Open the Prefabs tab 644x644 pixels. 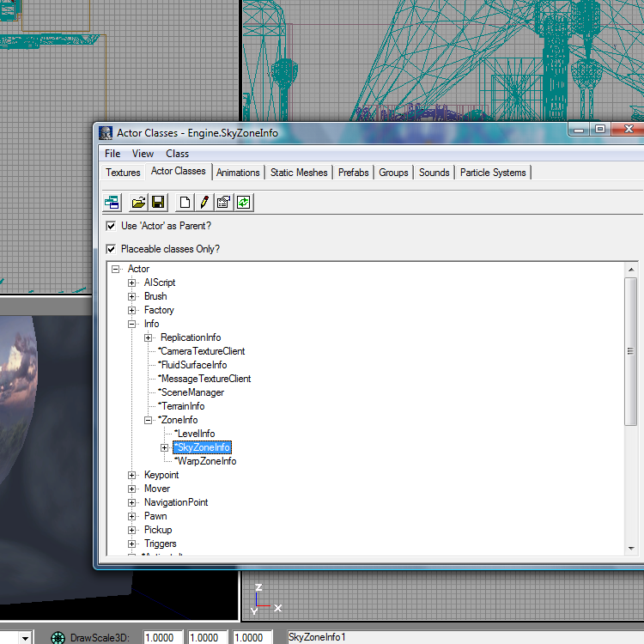(353, 173)
